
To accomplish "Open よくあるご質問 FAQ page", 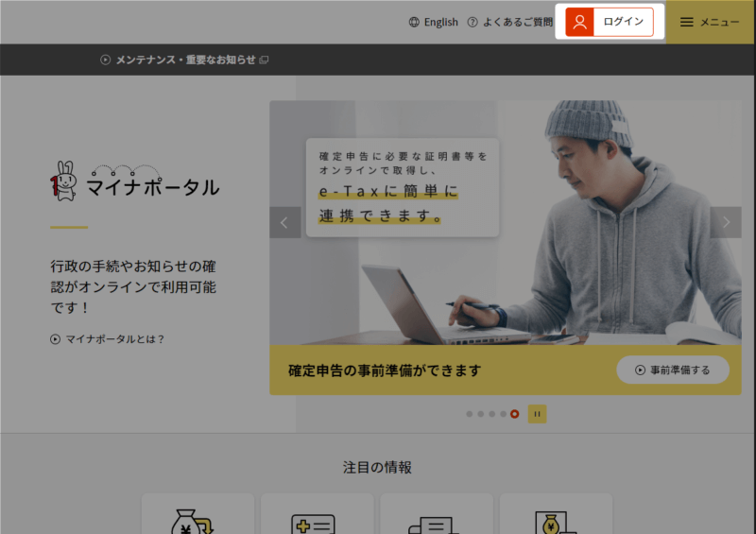I will coord(509,22).
